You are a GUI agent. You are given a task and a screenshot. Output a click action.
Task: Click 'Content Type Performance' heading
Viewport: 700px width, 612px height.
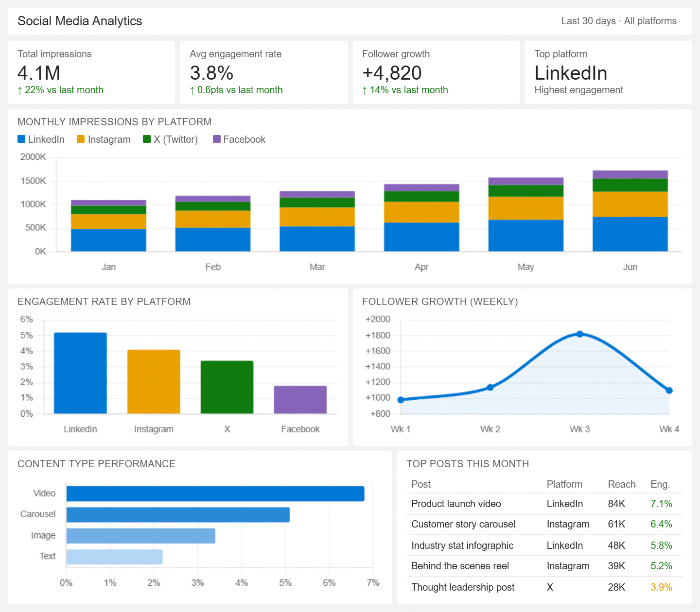[x=96, y=464]
